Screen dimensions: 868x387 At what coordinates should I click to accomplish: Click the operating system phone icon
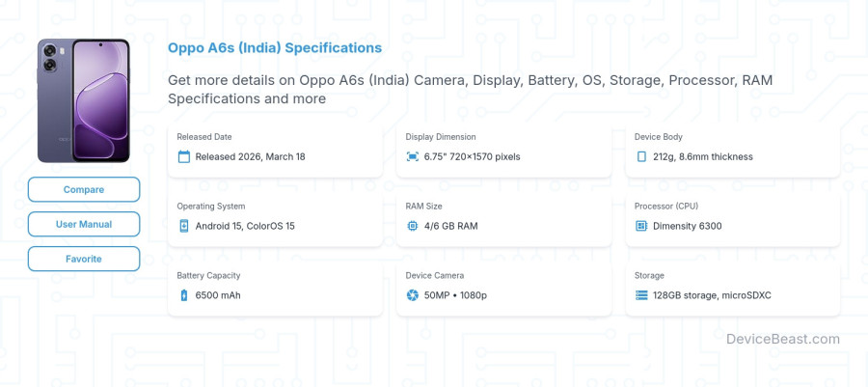pos(184,226)
